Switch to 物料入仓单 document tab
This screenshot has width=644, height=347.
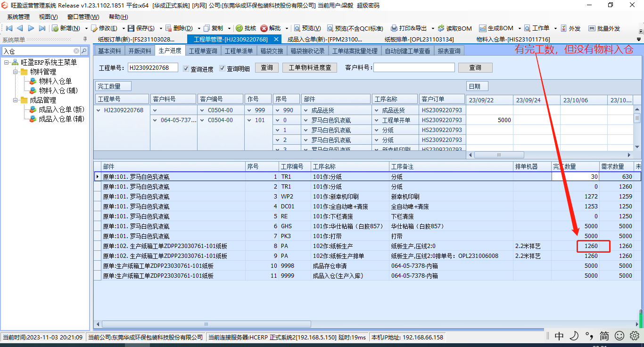click(513, 39)
